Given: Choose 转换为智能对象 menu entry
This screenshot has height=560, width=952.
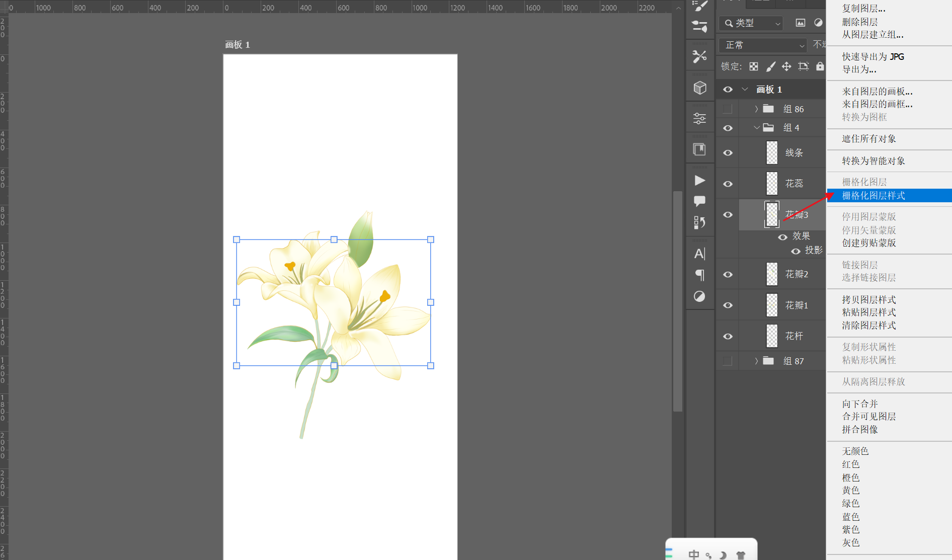Looking at the screenshot, I should pos(874,161).
